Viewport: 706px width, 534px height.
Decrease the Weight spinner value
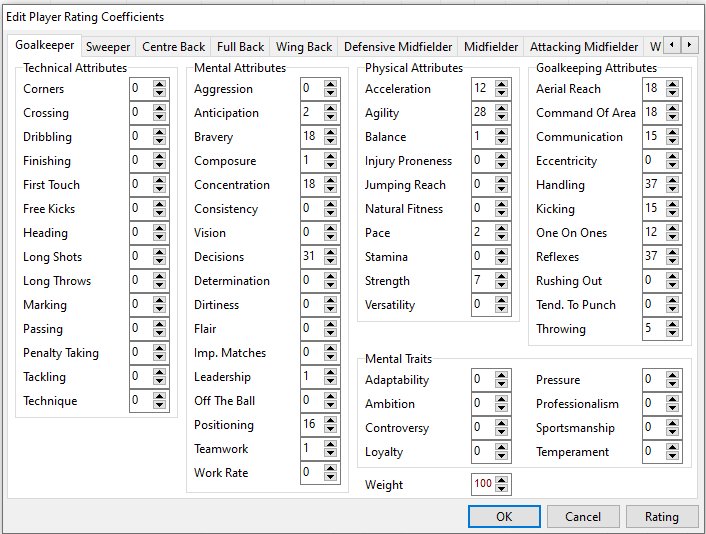coord(501,489)
